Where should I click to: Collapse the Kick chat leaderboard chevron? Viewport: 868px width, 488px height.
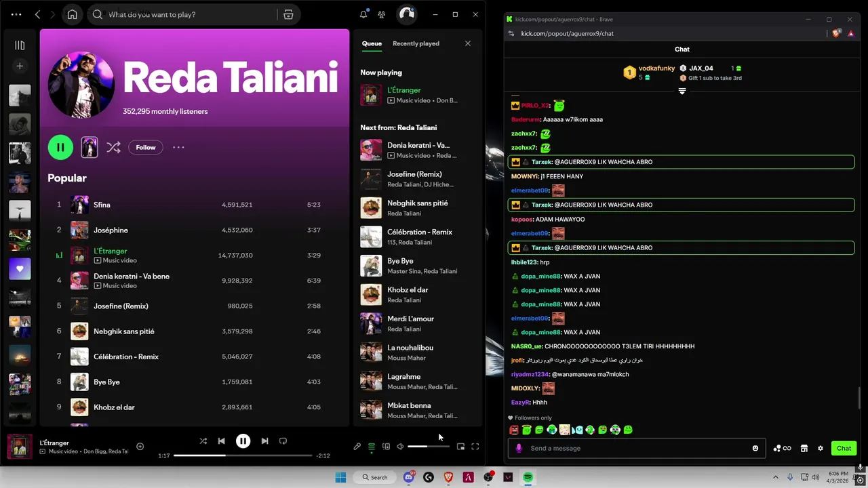(x=682, y=91)
